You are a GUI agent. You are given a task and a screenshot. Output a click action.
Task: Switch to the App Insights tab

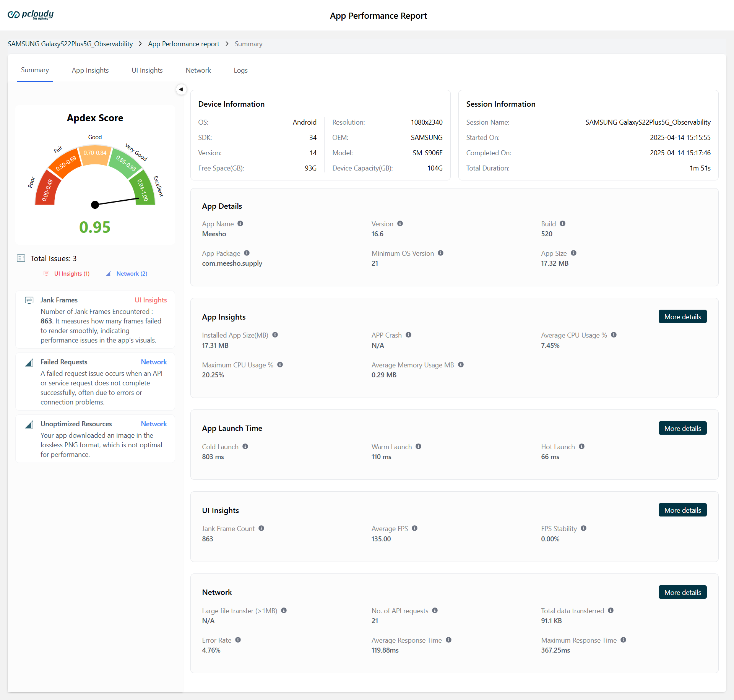(x=90, y=70)
